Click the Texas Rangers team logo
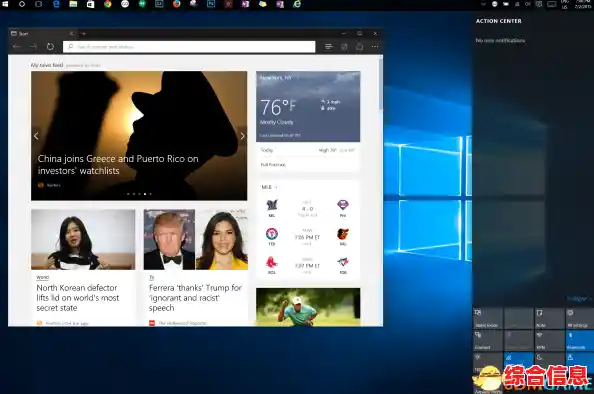 coord(272,234)
